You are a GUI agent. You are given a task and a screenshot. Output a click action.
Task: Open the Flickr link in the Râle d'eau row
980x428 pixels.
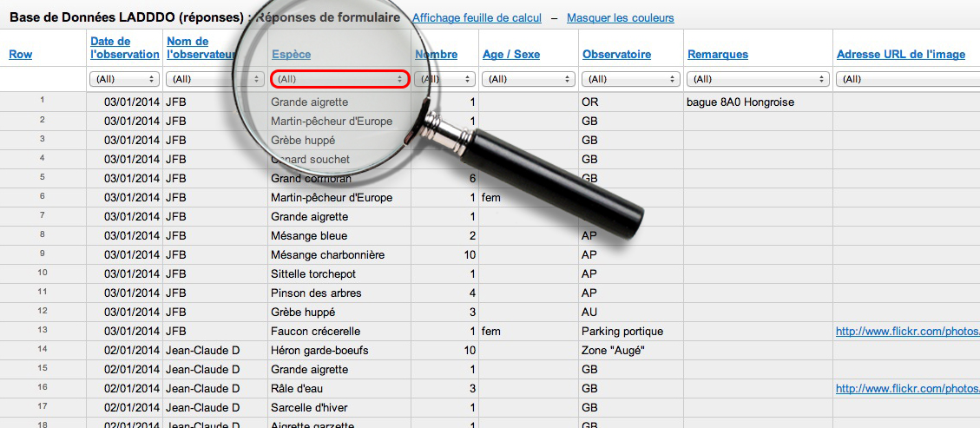[x=907, y=389]
